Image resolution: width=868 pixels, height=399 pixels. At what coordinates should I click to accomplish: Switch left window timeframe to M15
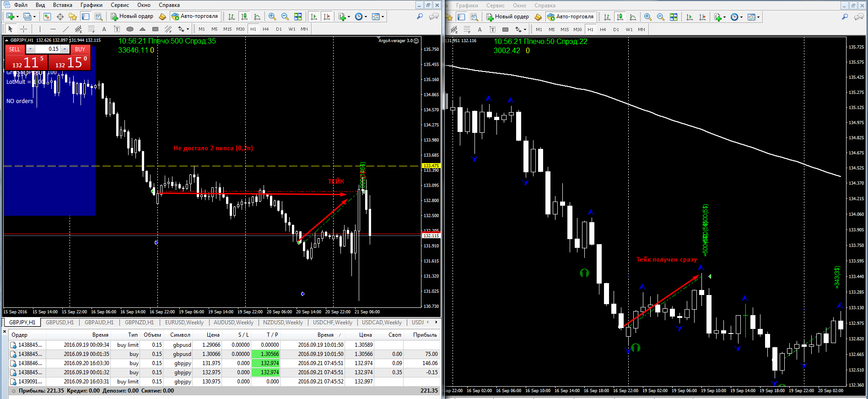pyautogui.click(x=227, y=29)
